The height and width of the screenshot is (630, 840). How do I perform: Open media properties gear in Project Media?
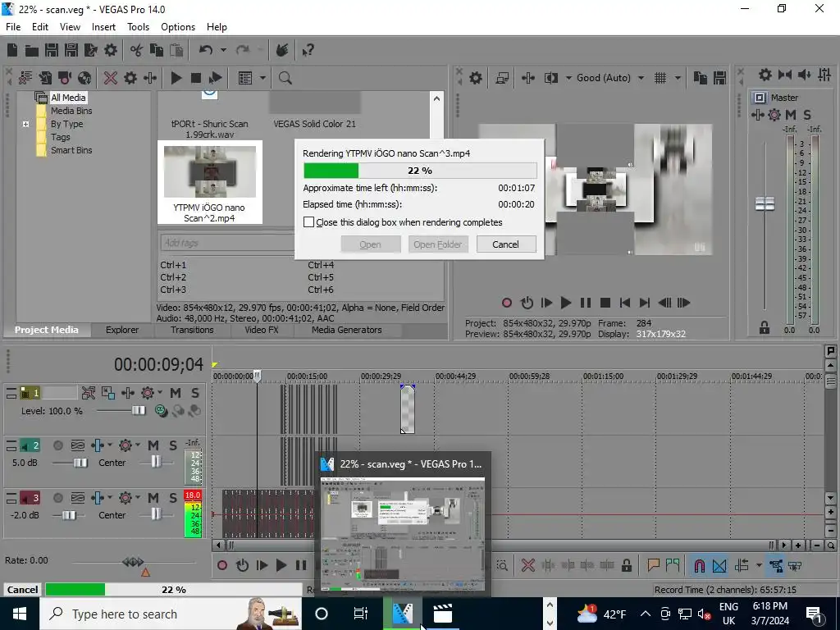130,78
